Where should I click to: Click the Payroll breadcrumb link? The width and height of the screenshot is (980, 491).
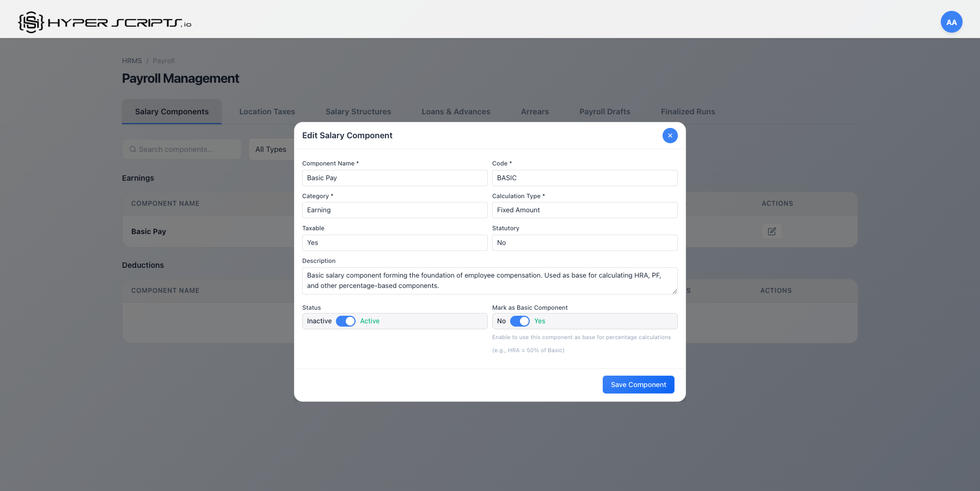[x=163, y=60]
